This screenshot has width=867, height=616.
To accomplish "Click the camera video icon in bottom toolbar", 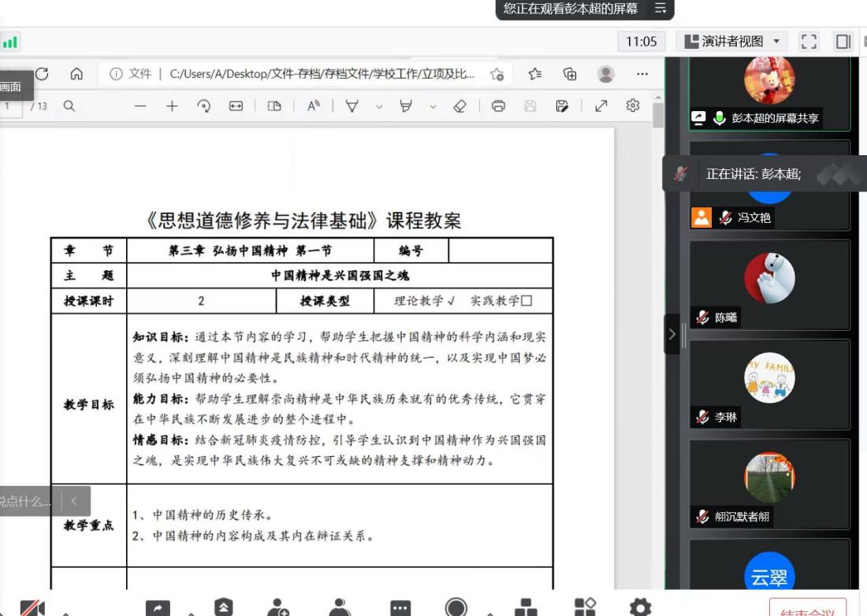I will 32,607.
